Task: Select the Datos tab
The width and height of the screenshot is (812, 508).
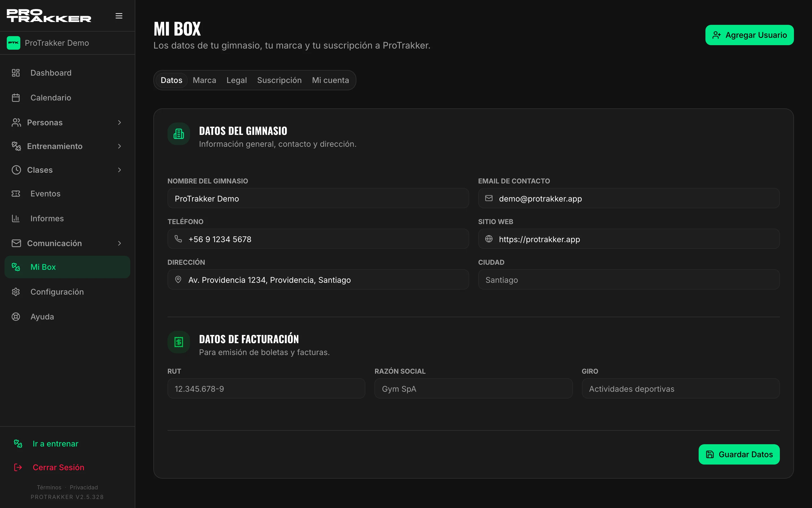Action: (171, 80)
